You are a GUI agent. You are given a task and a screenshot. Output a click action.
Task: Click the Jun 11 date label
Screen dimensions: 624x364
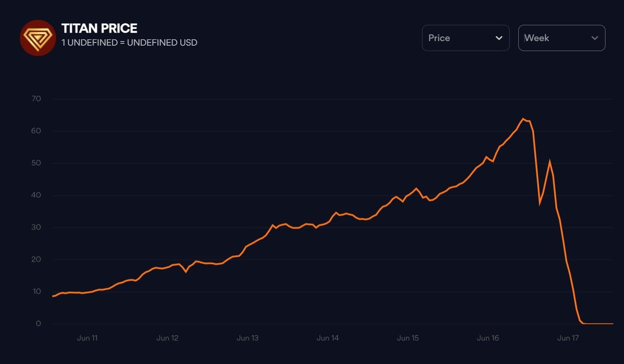[87, 338]
